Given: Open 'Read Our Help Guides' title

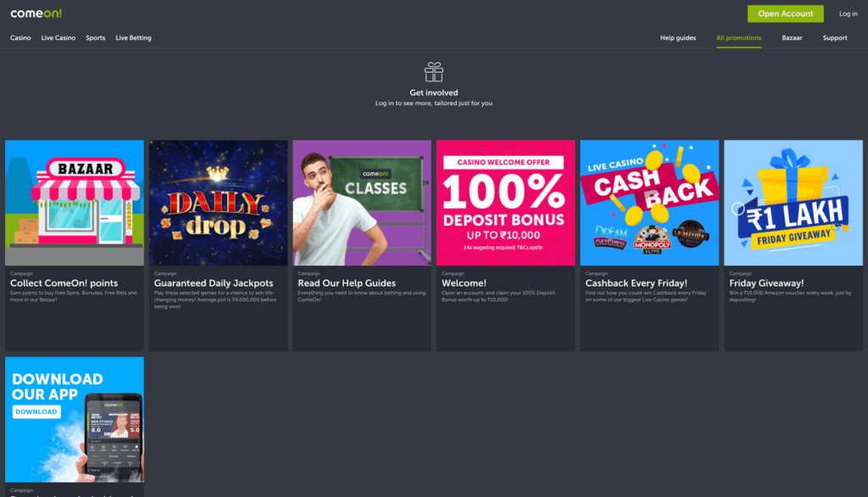Looking at the screenshot, I should click(347, 283).
